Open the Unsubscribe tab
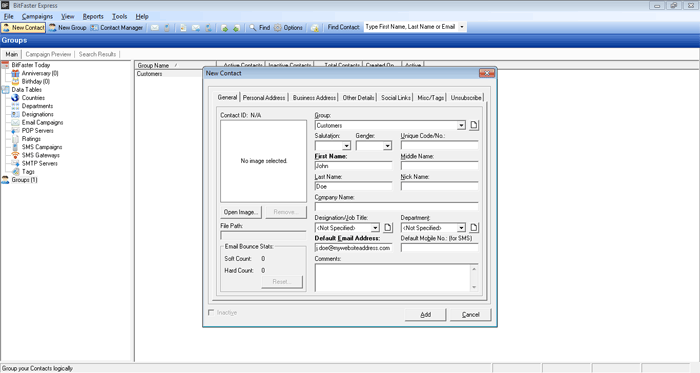 point(466,97)
